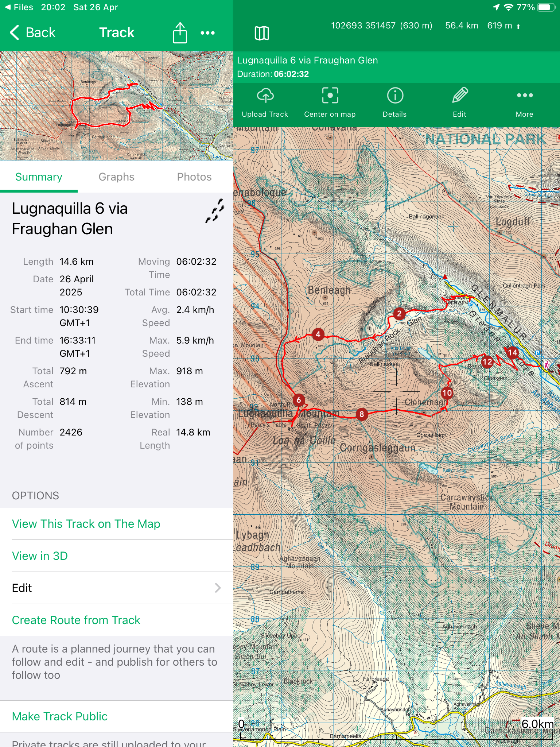Switch to the Photos tab
Image resolution: width=560 pixels, height=747 pixels.
[194, 177]
